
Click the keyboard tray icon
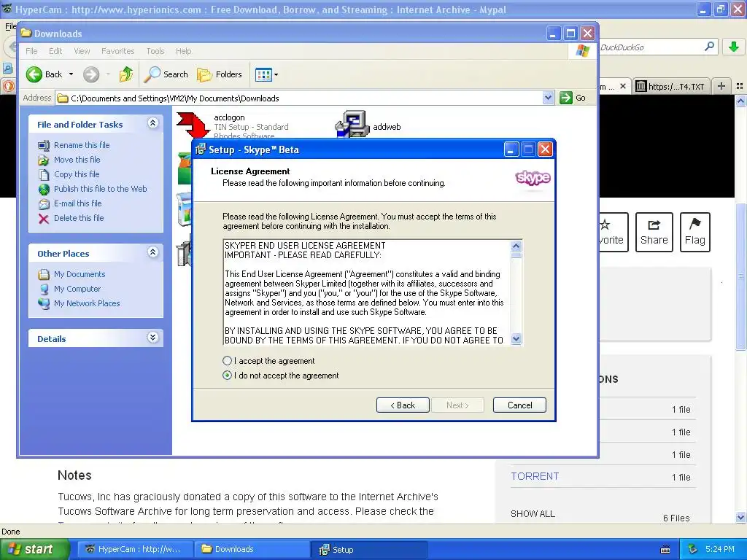click(665, 550)
